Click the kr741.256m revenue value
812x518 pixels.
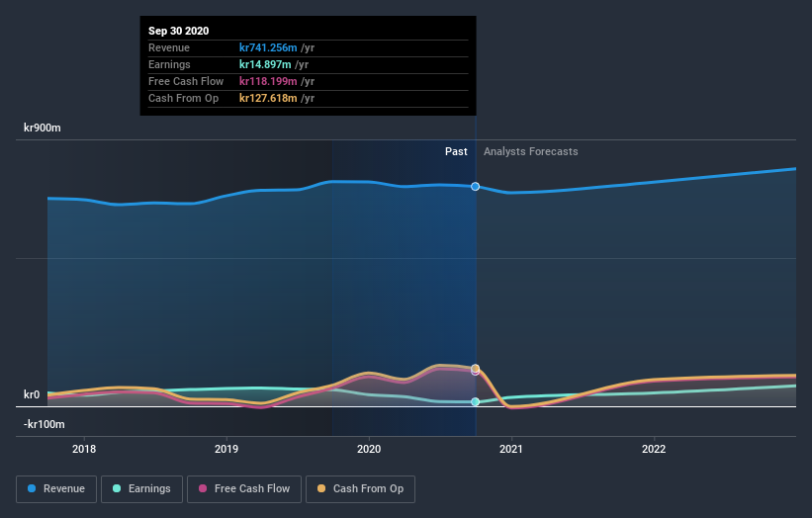pos(268,47)
